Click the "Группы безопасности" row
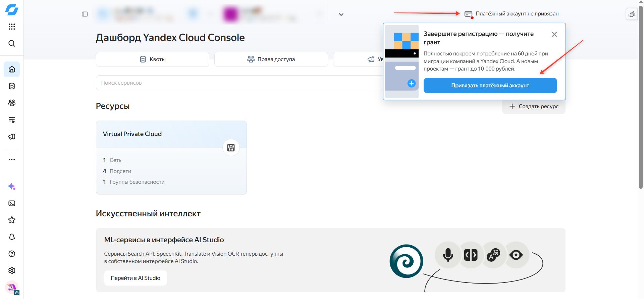The height and width of the screenshot is (299, 644). click(x=134, y=182)
